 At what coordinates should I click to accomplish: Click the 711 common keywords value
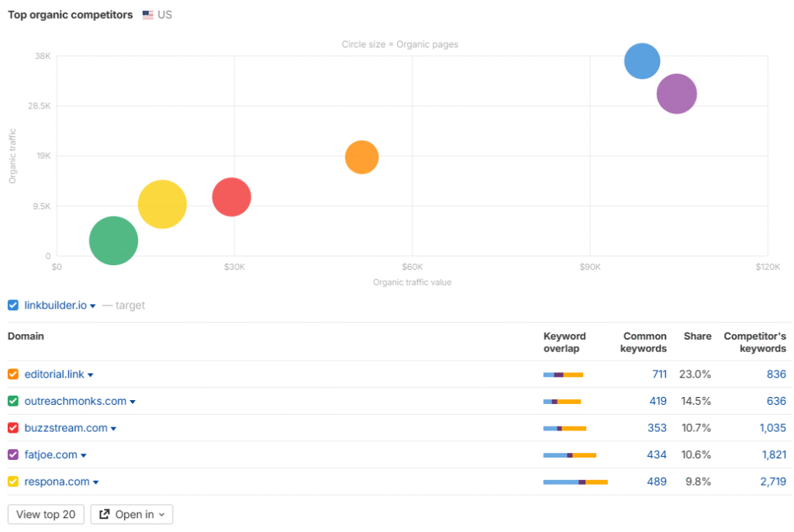coord(658,375)
